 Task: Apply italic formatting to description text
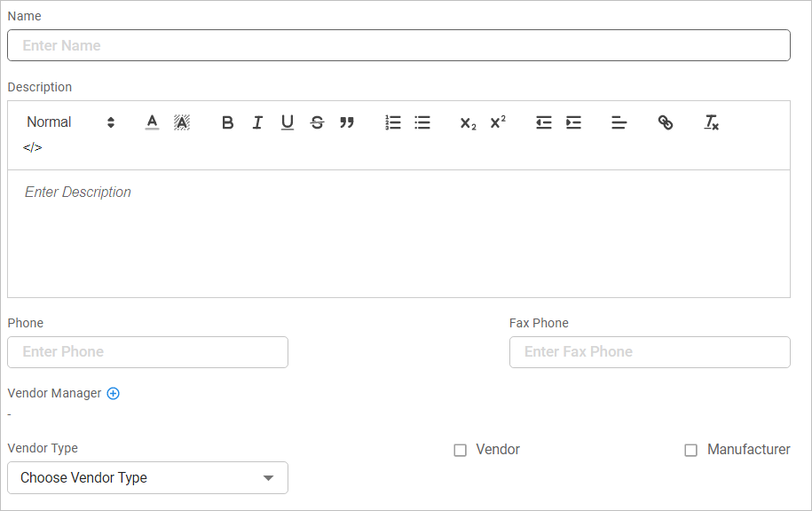coord(257,122)
